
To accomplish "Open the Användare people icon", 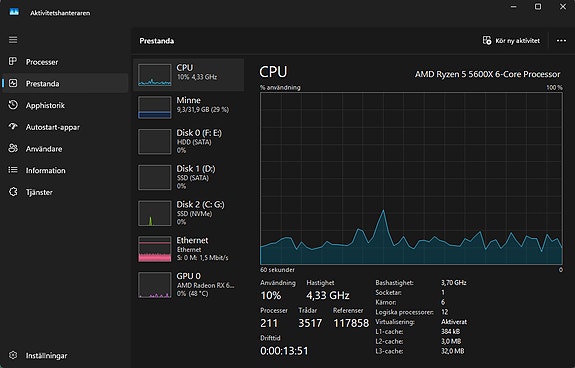I will [x=13, y=148].
